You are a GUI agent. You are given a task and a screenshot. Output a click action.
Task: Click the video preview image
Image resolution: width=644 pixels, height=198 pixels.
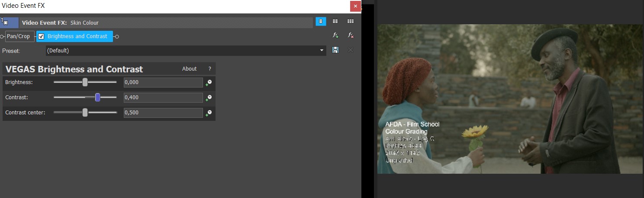click(510, 99)
